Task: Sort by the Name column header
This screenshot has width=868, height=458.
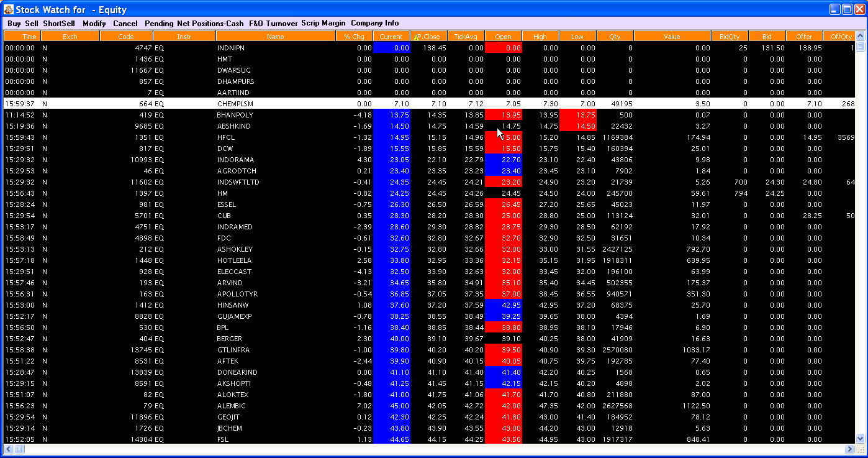Action: point(276,37)
